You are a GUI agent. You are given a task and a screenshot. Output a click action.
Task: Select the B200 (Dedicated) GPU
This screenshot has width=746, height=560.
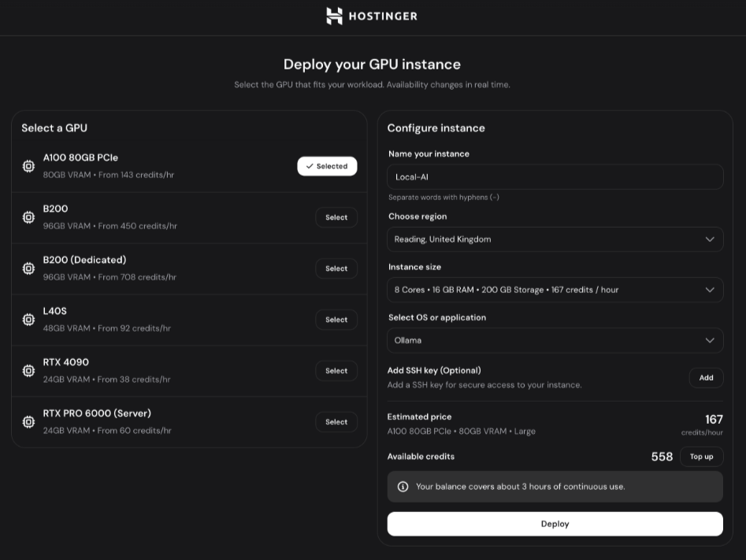[x=336, y=269]
